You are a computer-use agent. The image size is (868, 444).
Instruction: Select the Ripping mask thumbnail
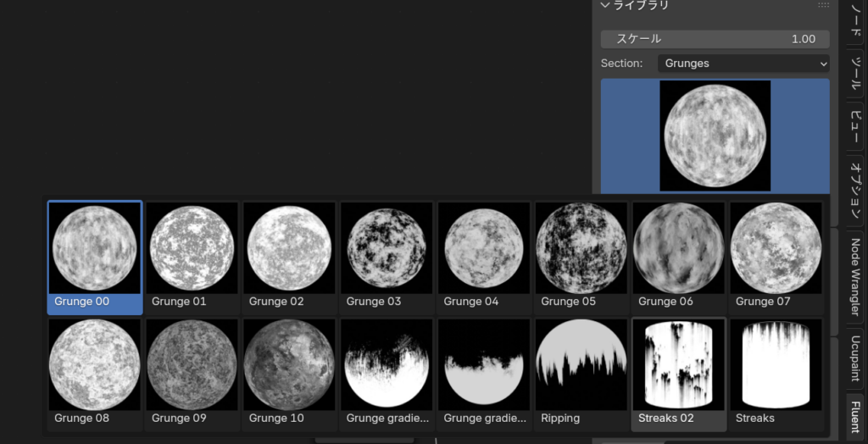coord(581,365)
